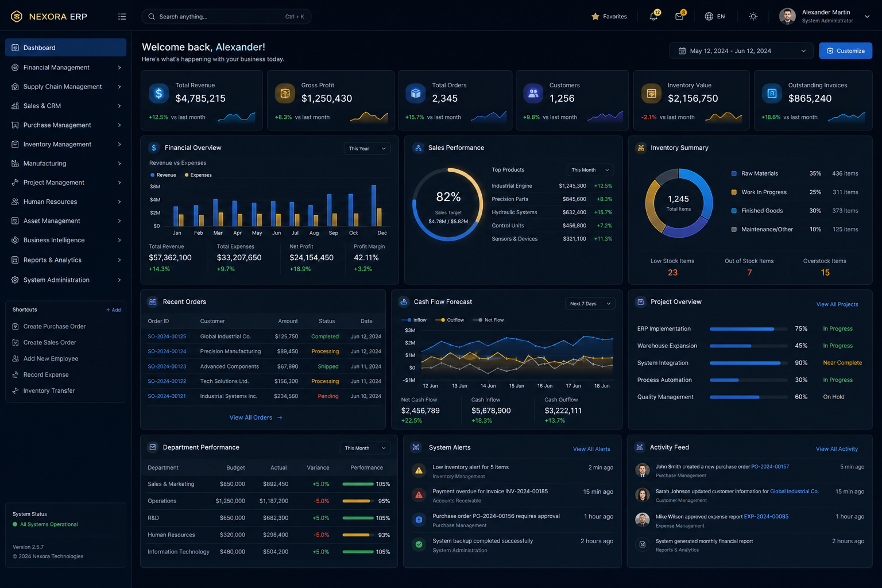The image size is (882, 588).
Task: Click the Customize button
Action: (x=845, y=51)
